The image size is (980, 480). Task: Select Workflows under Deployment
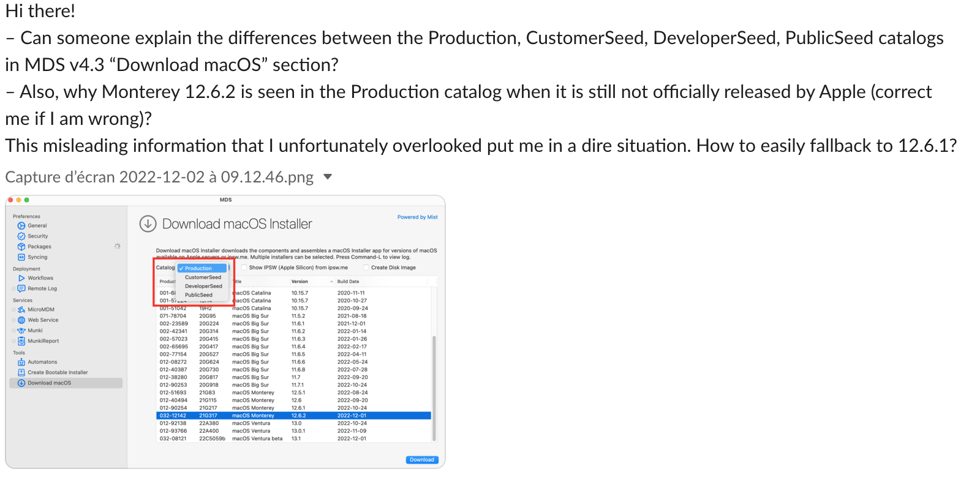click(x=39, y=278)
